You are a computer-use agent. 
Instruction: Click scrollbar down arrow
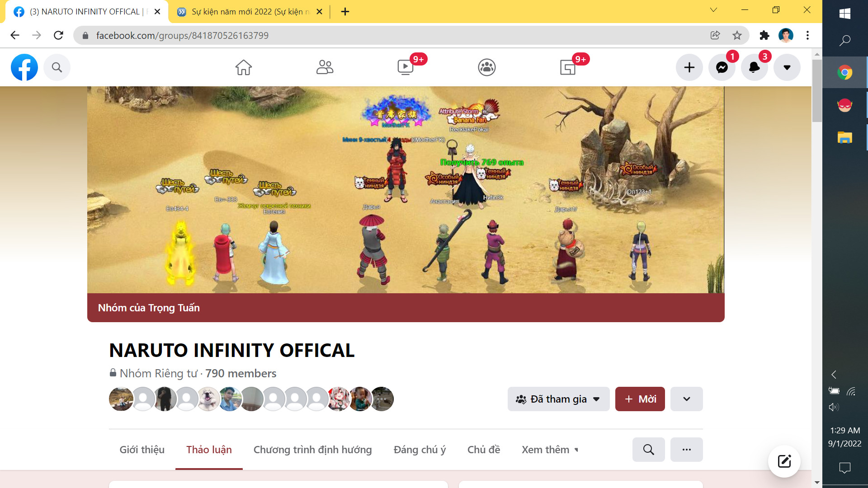[816, 482]
